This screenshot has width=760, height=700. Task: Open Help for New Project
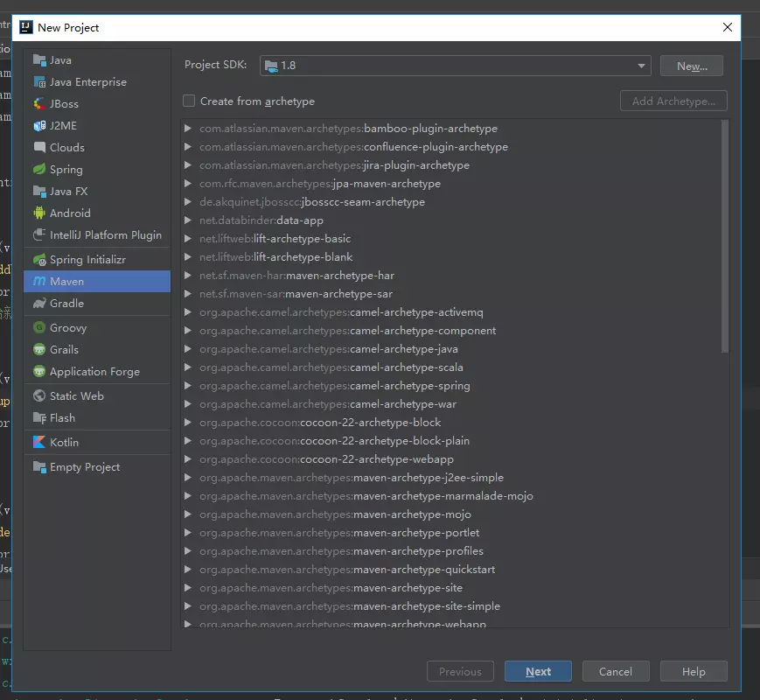click(x=694, y=671)
